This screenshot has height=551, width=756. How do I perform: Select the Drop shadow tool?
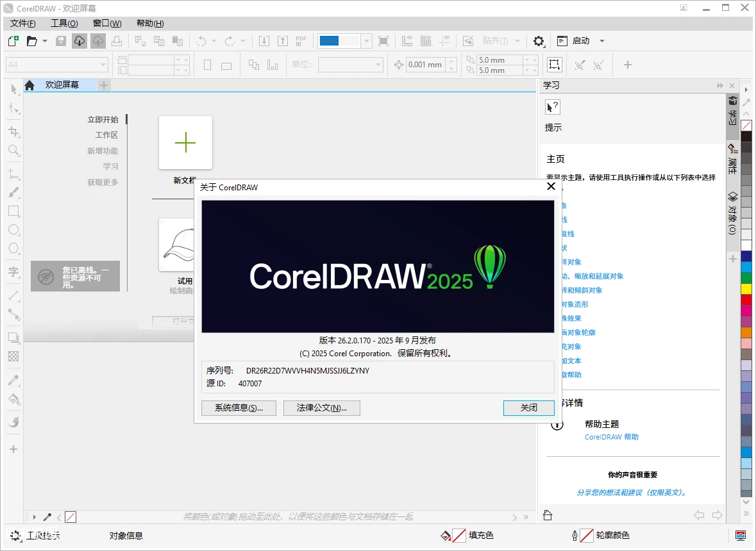[x=13, y=338]
